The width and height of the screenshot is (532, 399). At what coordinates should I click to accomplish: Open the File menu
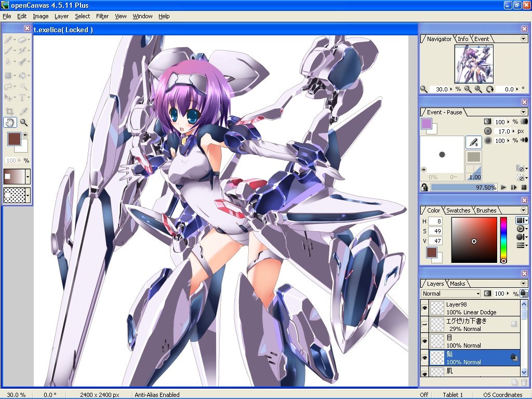(7, 16)
